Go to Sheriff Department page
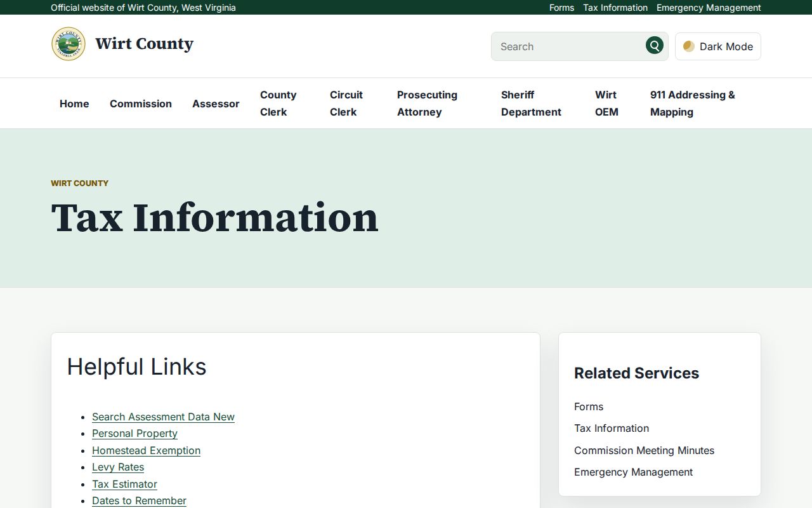The width and height of the screenshot is (812, 508). coord(531,104)
